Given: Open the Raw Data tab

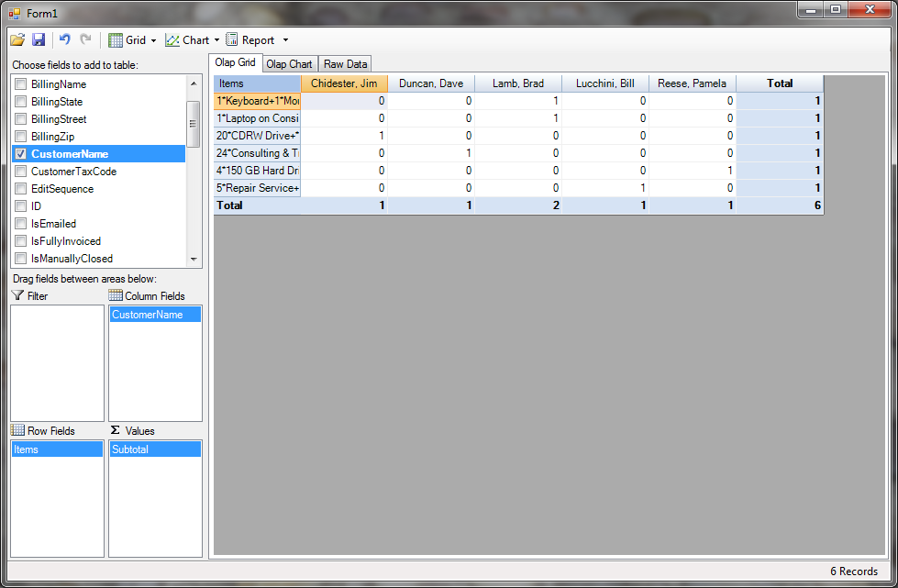Looking at the screenshot, I should [x=345, y=64].
